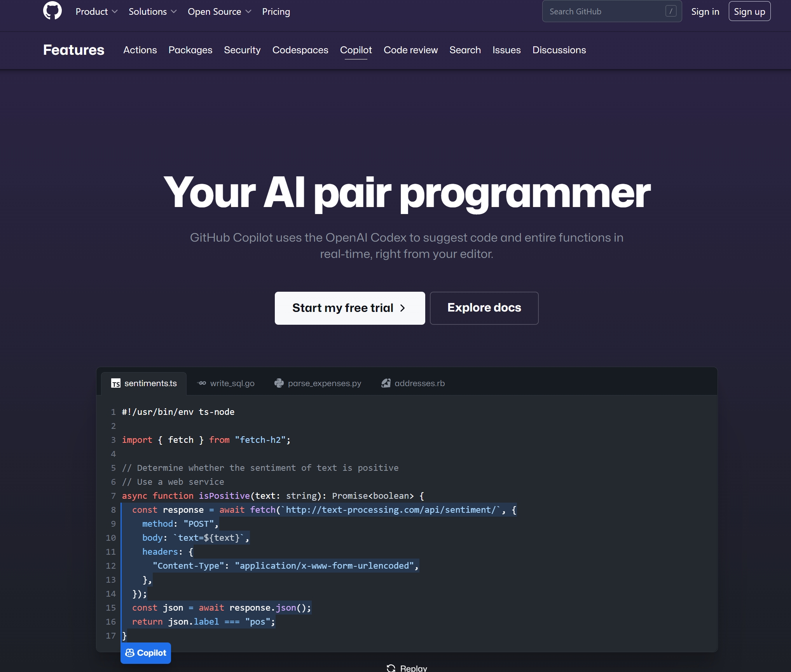This screenshot has height=672, width=791.
Task: Click the GitHub Octocat logo
Action: pos(52,11)
